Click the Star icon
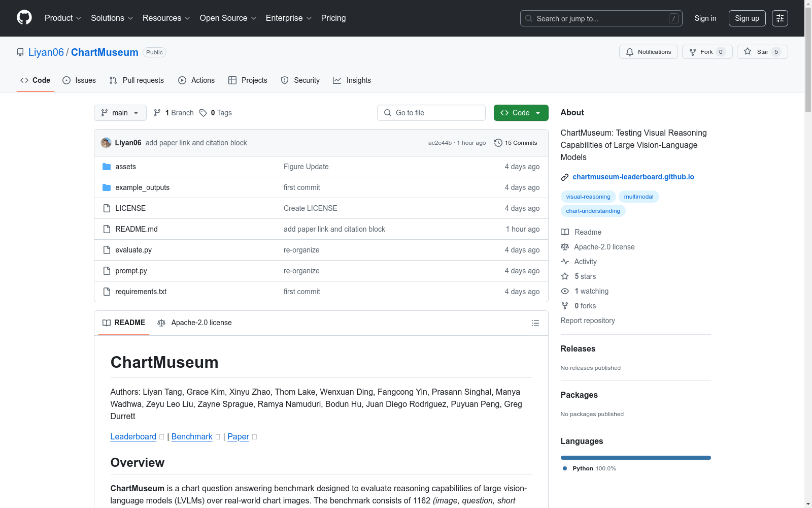This screenshot has height=508, width=812. click(748, 51)
